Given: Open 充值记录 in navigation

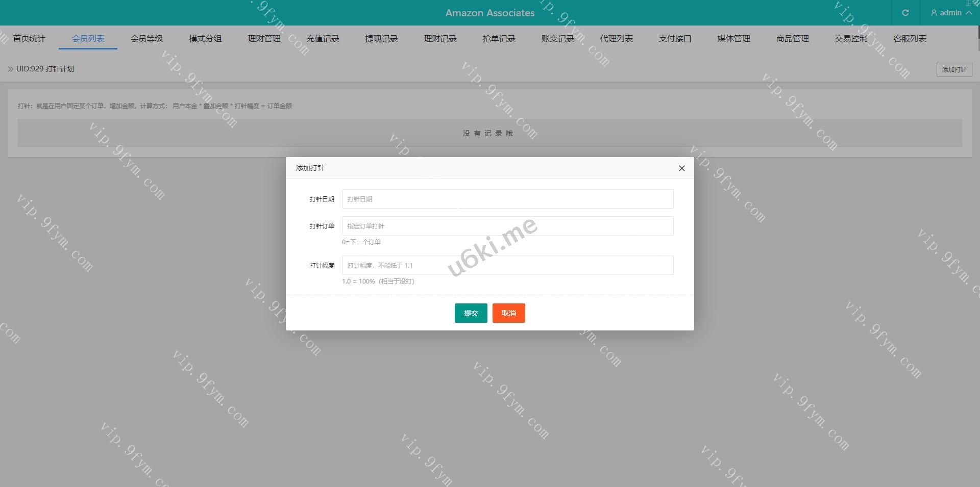Looking at the screenshot, I should (323, 39).
